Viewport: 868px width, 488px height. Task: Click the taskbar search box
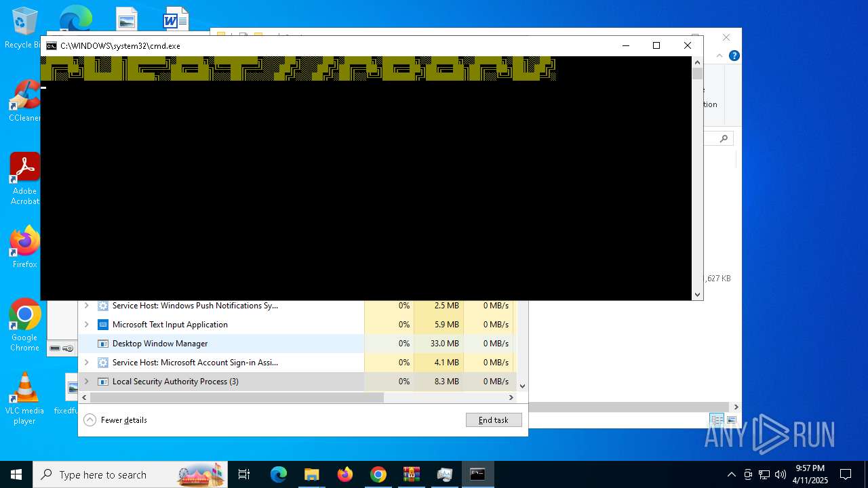131,474
